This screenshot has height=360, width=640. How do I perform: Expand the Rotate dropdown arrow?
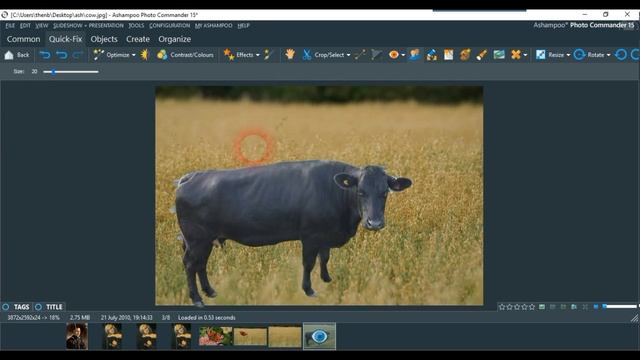pyautogui.click(x=608, y=55)
